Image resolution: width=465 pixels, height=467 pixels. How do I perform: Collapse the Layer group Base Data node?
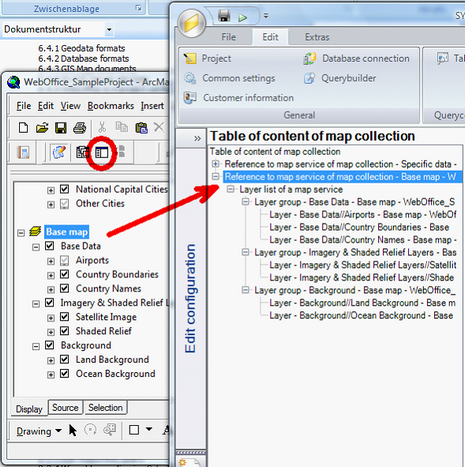coord(245,202)
